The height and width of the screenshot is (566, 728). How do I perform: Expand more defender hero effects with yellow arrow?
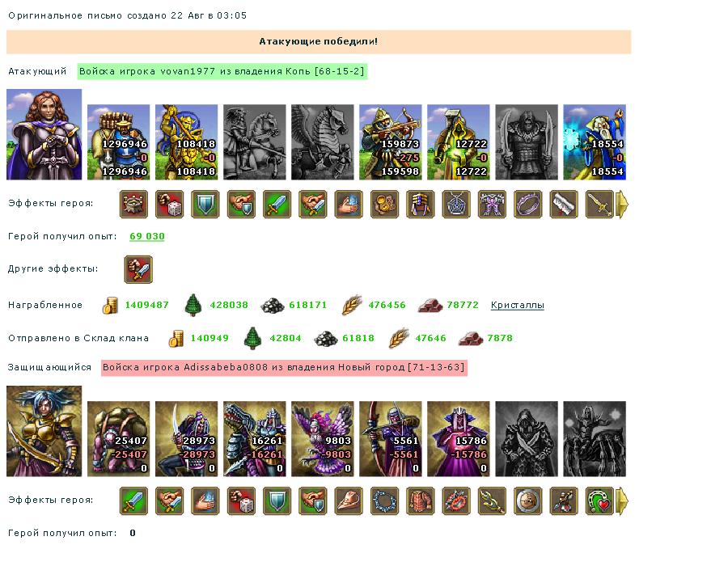tap(622, 501)
